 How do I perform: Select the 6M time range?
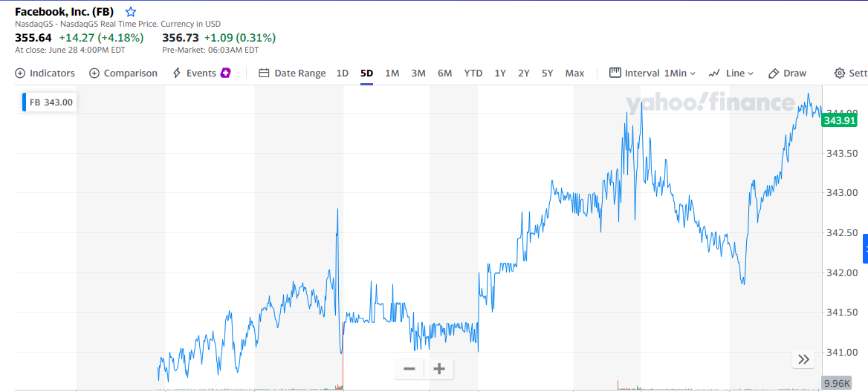(444, 73)
